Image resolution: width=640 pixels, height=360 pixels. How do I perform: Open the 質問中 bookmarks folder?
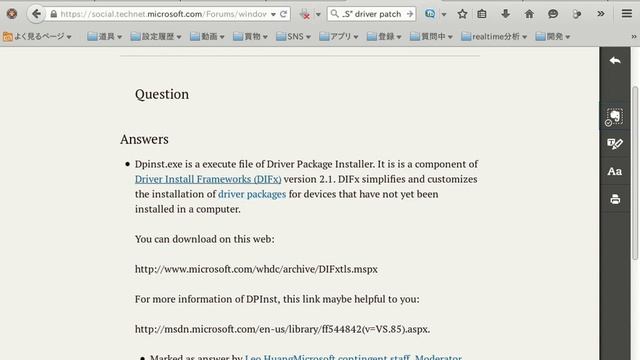tap(431, 36)
